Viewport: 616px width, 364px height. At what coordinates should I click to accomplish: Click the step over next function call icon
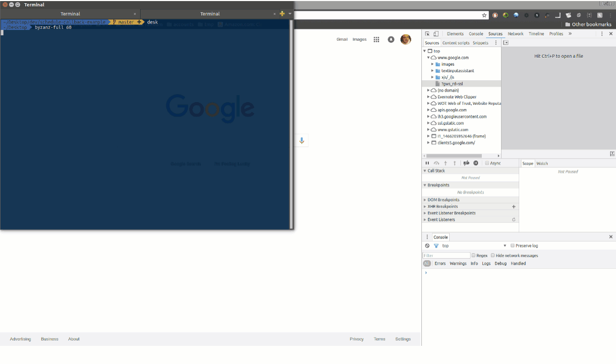(x=436, y=163)
